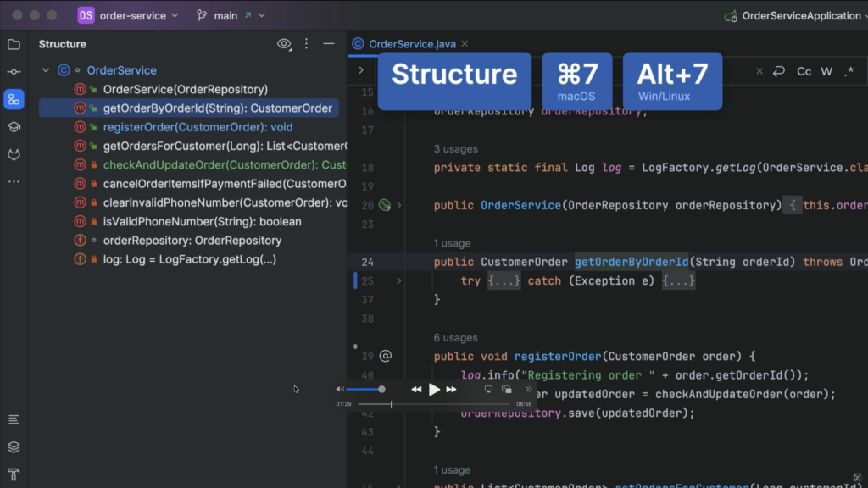
Task: Click the search bar new-line arrow icon
Action: pyautogui.click(x=779, y=71)
